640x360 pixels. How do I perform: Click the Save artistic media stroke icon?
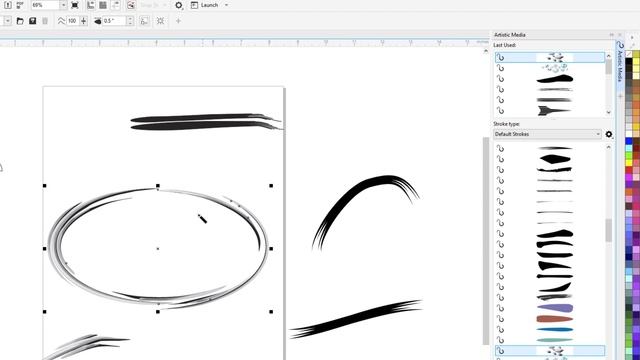[x=33, y=21]
